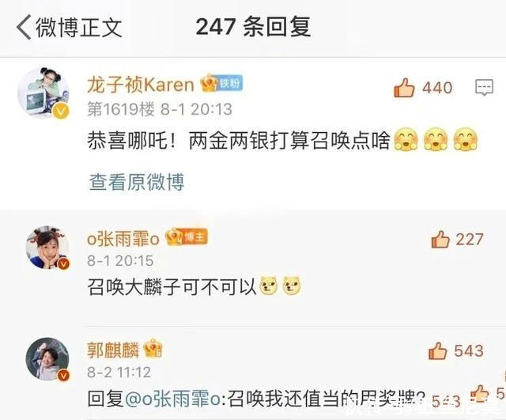The height and width of the screenshot is (420, 506).
Task: Open 龙子祯Karen's profile avatar
Action: (x=43, y=93)
